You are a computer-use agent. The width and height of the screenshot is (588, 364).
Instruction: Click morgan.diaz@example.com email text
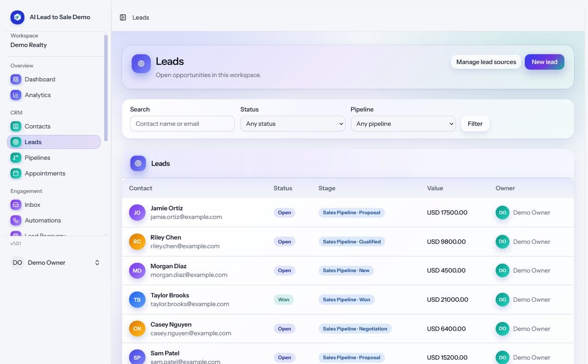click(x=189, y=275)
